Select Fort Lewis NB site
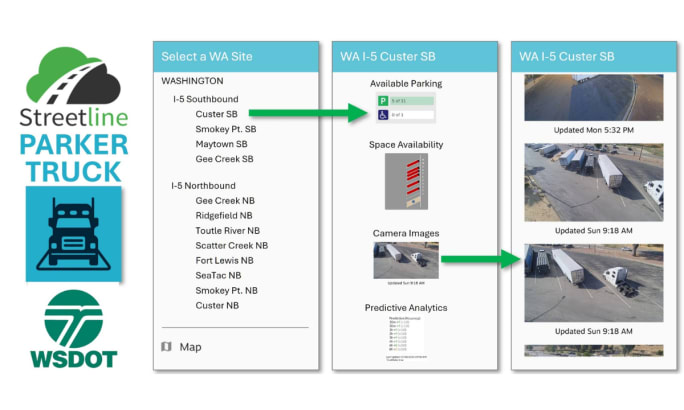 point(224,260)
